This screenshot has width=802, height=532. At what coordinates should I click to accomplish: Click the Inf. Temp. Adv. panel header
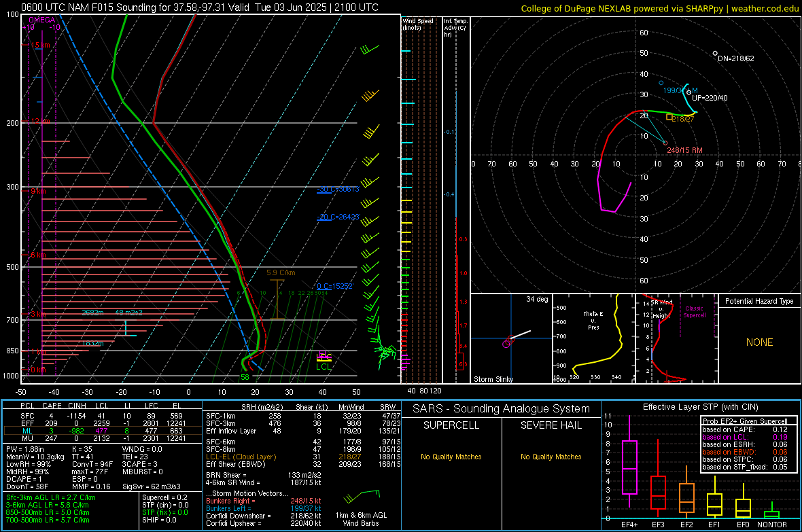455,28
